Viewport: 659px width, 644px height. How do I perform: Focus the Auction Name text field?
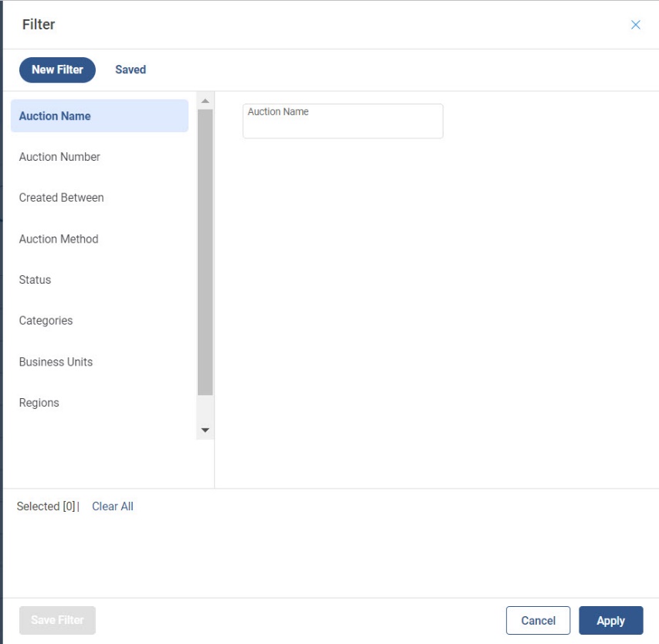click(342, 127)
